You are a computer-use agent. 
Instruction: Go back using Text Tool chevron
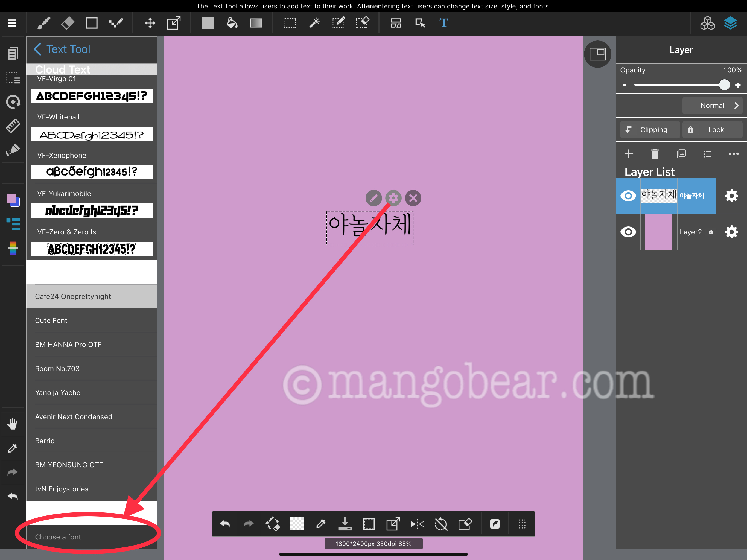point(37,49)
